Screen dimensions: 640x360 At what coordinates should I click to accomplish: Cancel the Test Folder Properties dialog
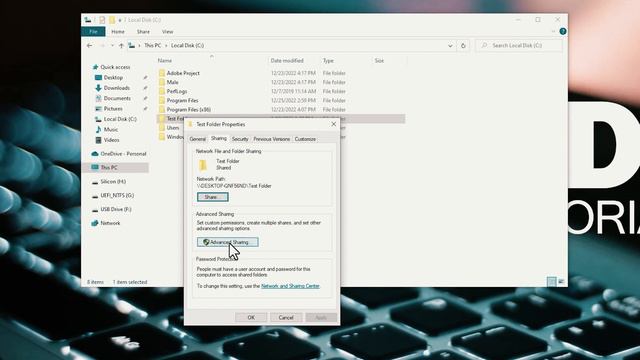[x=286, y=318]
